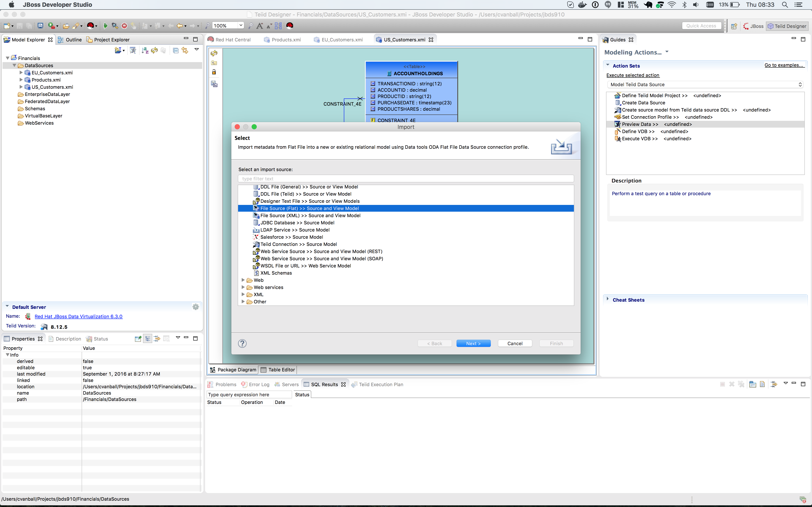Click the red Stop server icon
Screen dimensions: 812x507
click(x=124, y=26)
